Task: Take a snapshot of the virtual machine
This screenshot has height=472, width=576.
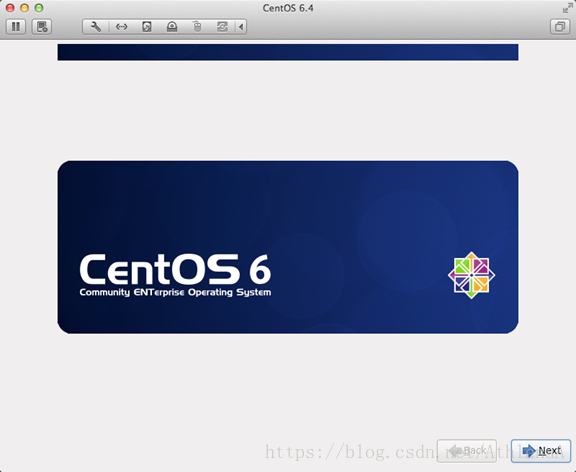Action: (42, 27)
